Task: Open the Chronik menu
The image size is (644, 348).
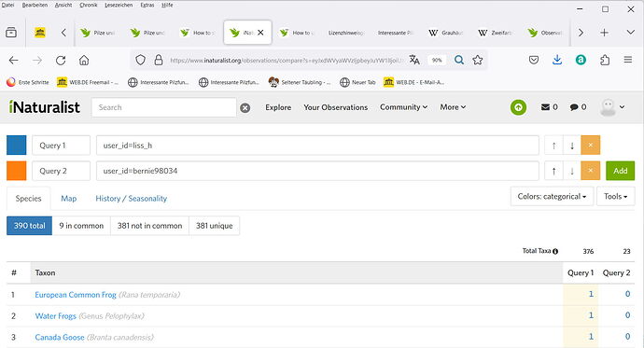Action: coord(89,5)
